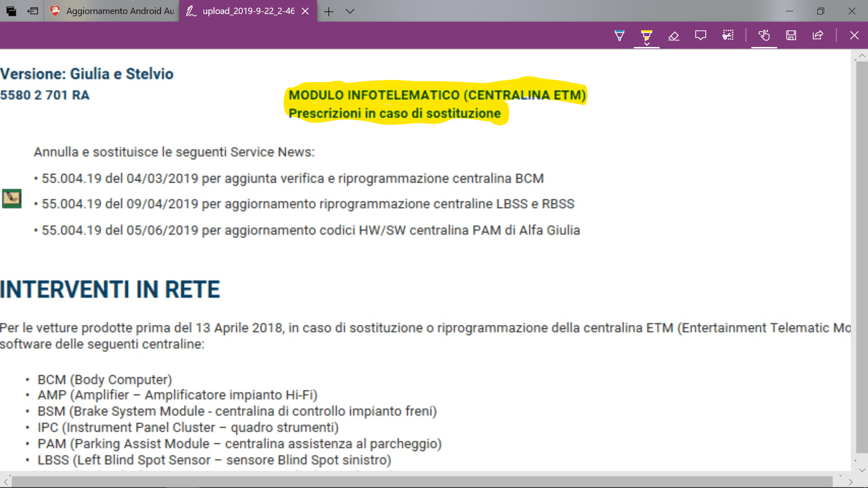Click the 'BSM (Brake System Module' list item
This screenshot has width=868, height=488.
point(237,411)
